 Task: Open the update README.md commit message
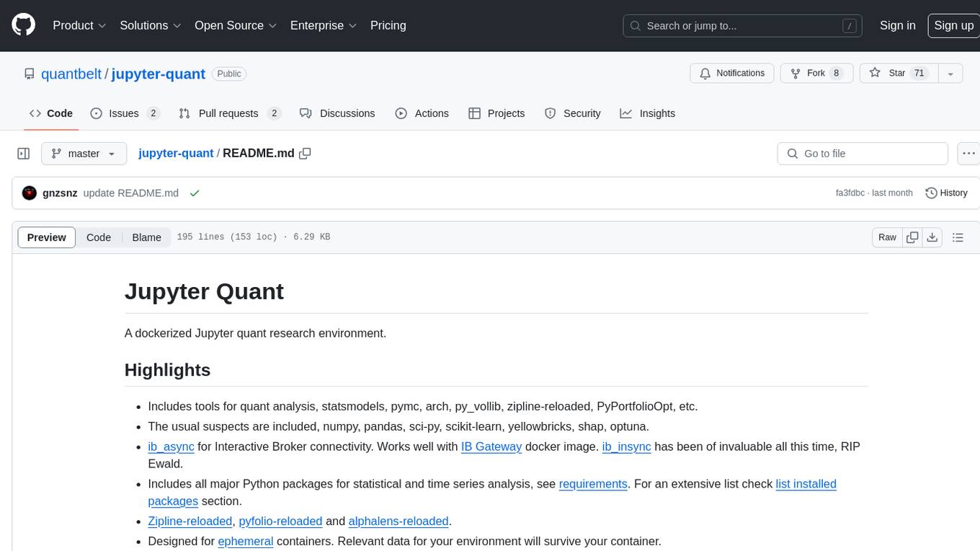[x=131, y=193]
